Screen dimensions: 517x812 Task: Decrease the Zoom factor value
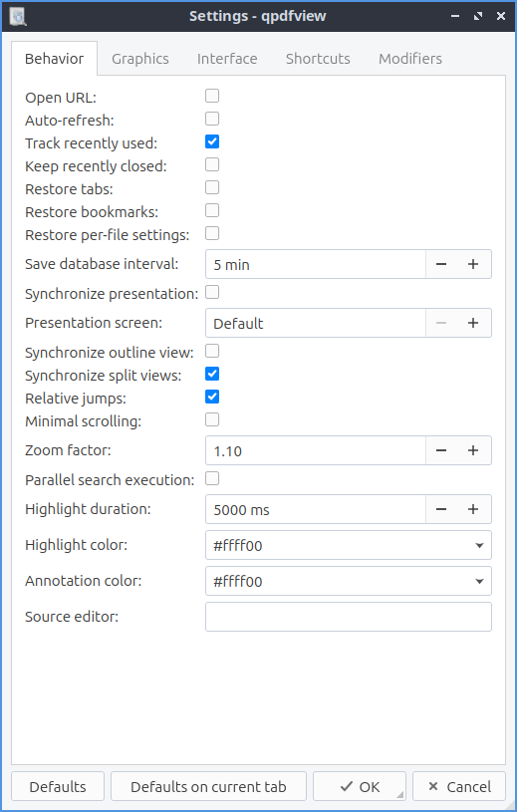(441, 450)
